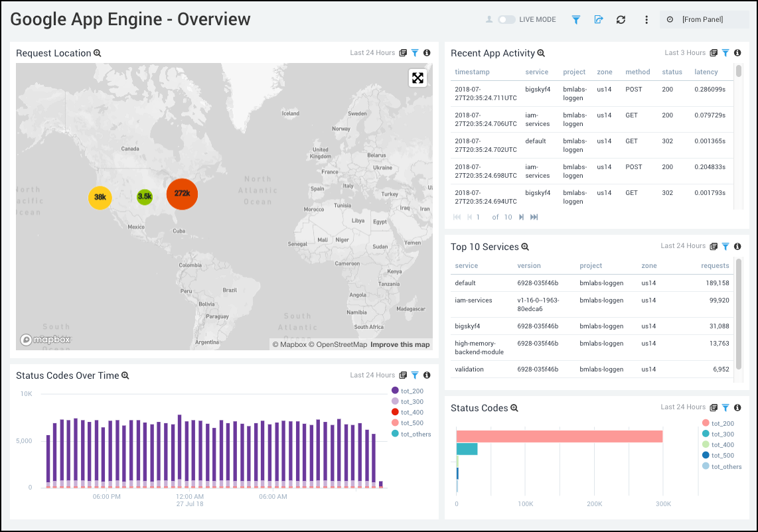Open the copy panel icon on Status Codes
Screen dimensions: 758x532
point(713,407)
